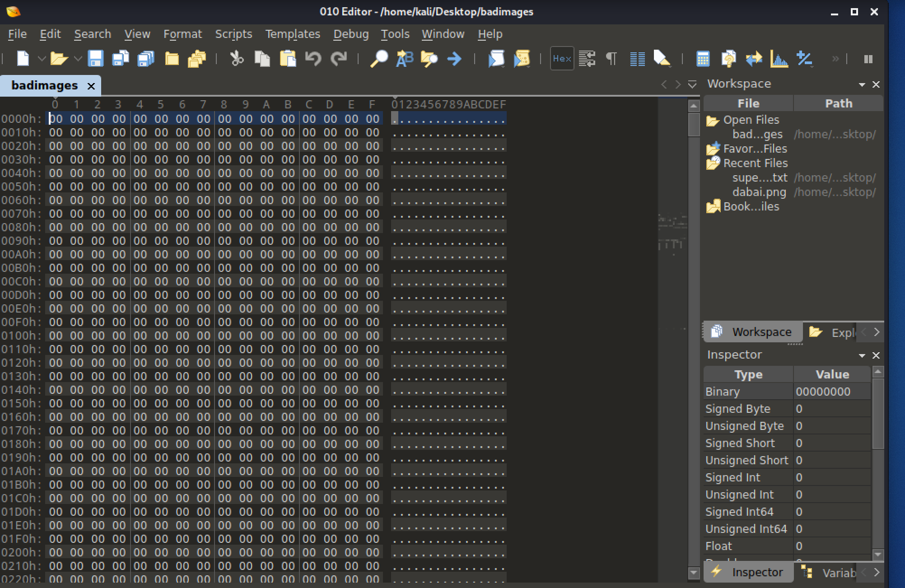Toggle Hex edit mode button

coord(562,59)
